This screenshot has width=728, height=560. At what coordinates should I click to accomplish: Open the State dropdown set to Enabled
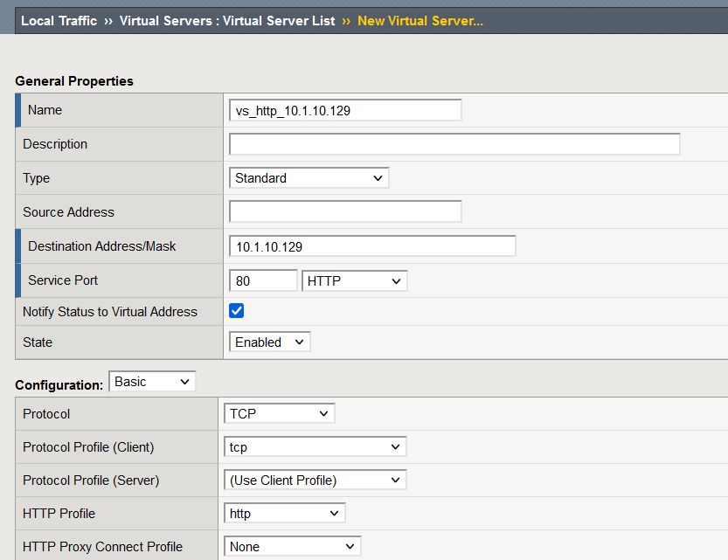coord(269,342)
